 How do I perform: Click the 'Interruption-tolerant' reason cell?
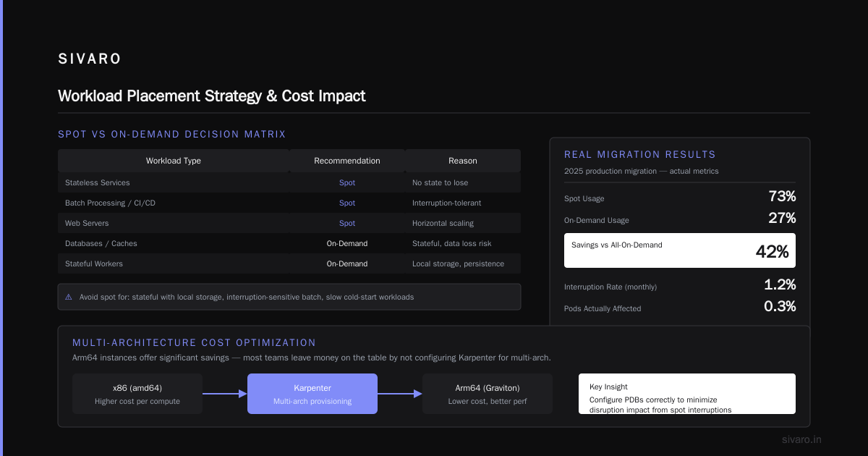[446, 203]
